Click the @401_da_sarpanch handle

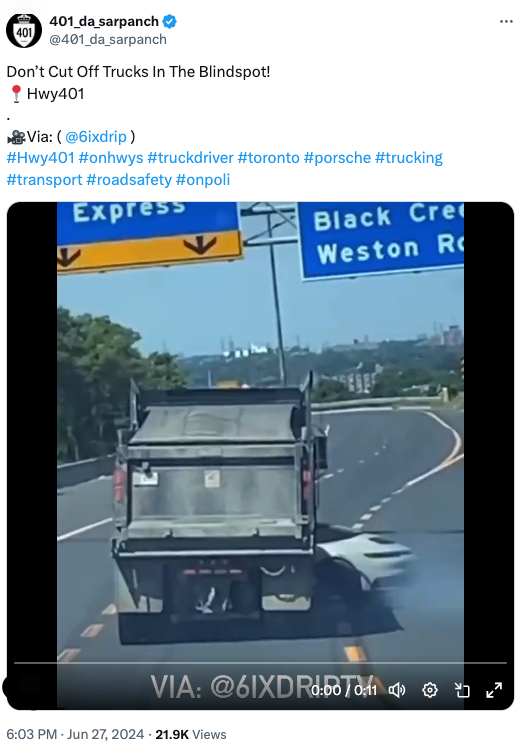(108, 39)
